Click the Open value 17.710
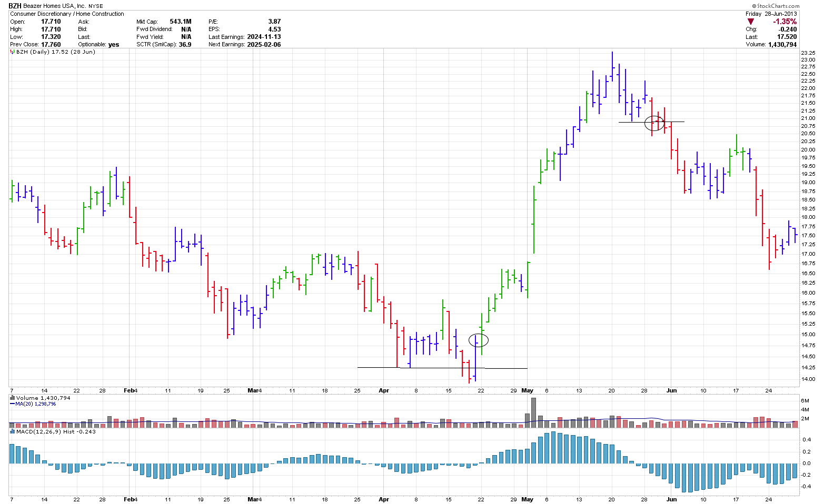This screenshot has width=824, height=504. click(x=51, y=22)
